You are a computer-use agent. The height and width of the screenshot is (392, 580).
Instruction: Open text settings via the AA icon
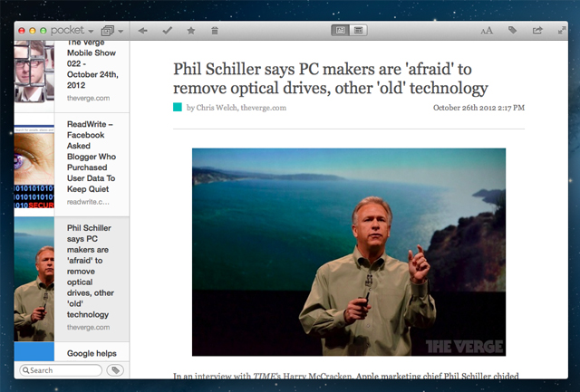[x=487, y=30]
